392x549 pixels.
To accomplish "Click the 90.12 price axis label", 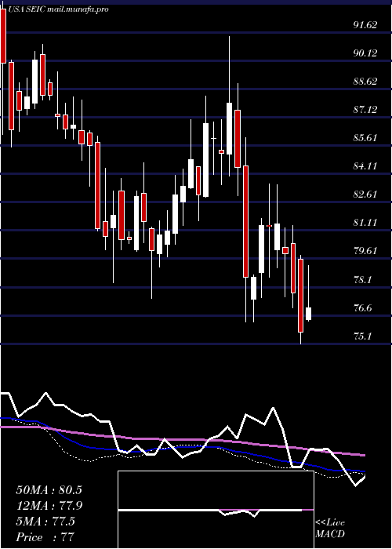I will (x=365, y=53).
